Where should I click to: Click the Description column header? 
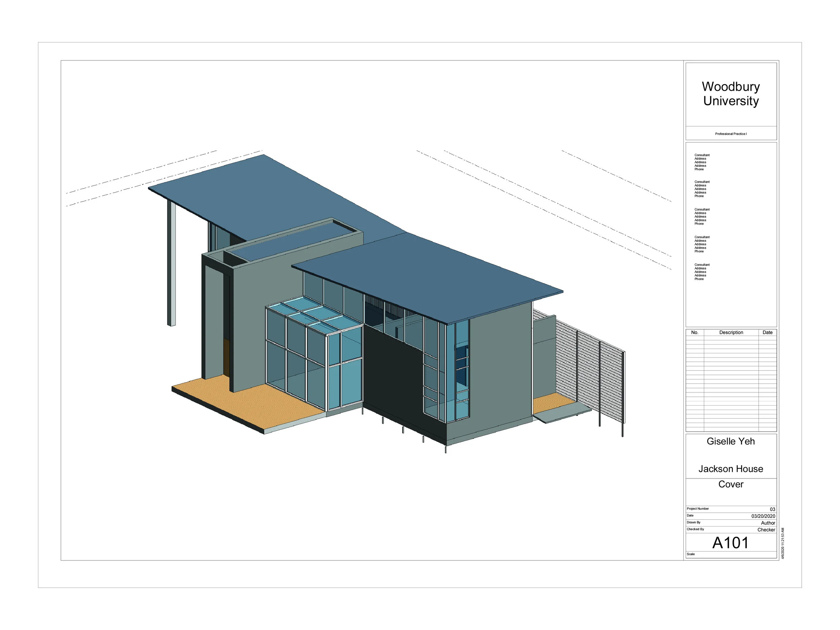[x=731, y=332]
